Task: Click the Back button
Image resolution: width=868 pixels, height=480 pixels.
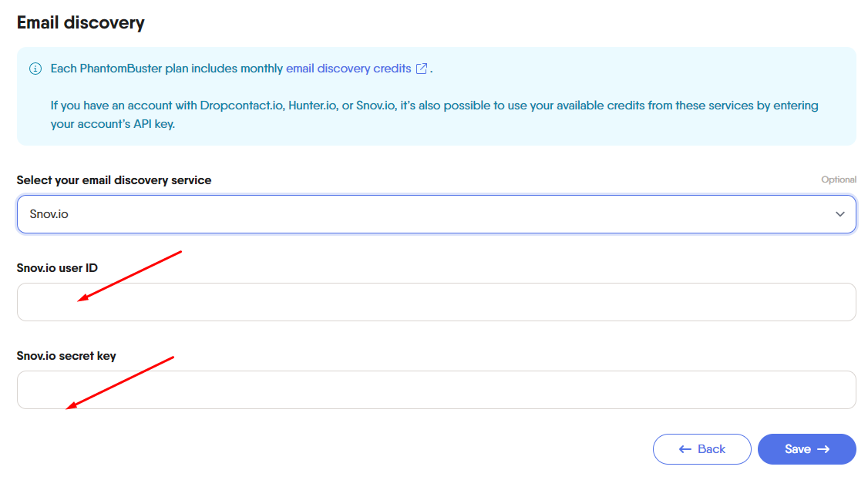Action: click(x=702, y=449)
